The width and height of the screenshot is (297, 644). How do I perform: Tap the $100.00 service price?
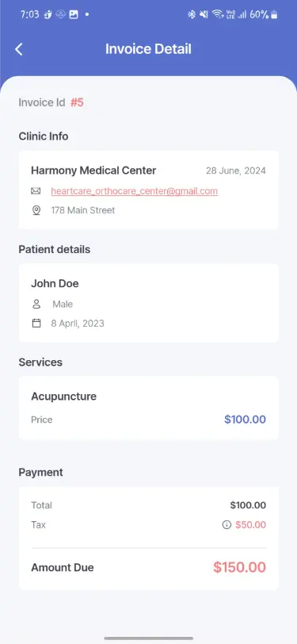(245, 420)
